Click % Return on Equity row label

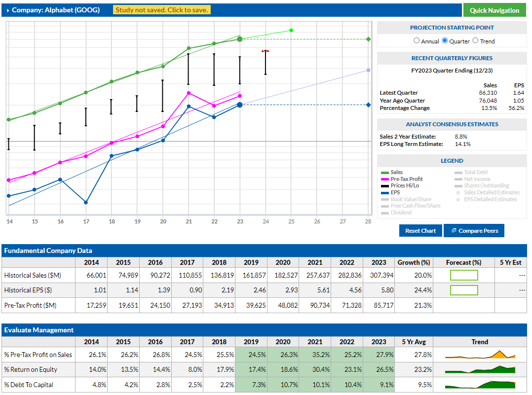[31, 369]
